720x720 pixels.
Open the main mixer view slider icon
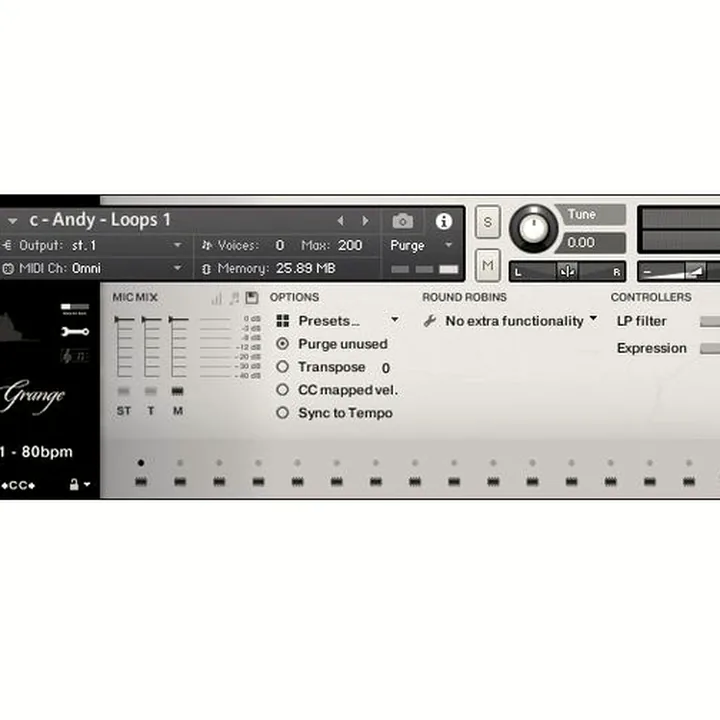(x=75, y=307)
